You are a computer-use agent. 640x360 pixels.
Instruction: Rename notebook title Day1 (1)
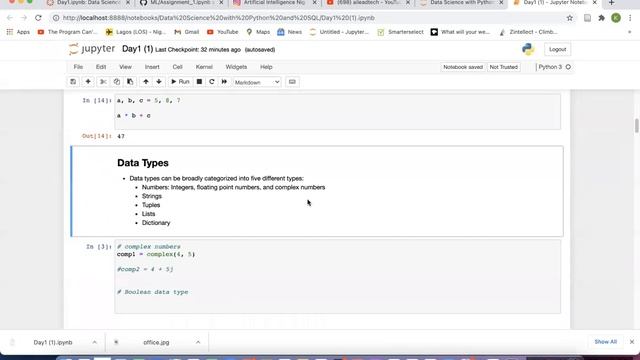[x=137, y=49]
